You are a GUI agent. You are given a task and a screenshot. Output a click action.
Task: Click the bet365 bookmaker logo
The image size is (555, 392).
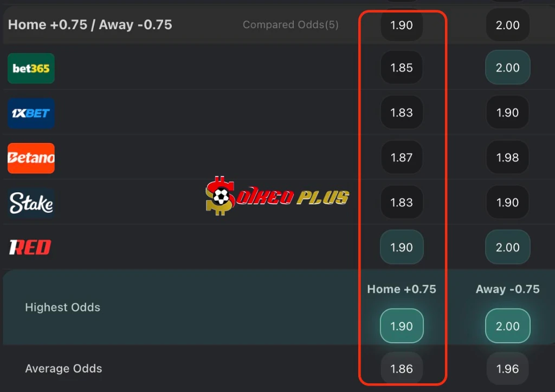31,68
